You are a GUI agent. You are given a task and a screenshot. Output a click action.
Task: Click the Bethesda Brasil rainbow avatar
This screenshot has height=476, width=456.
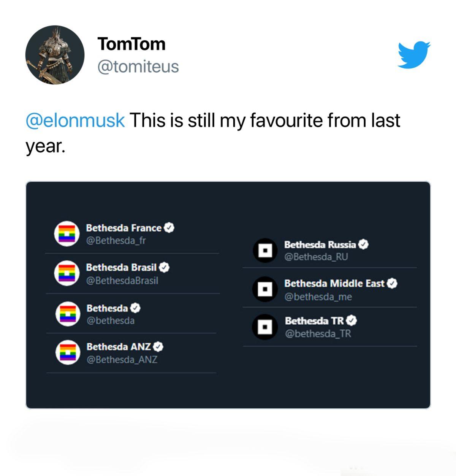[x=66, y=272]
